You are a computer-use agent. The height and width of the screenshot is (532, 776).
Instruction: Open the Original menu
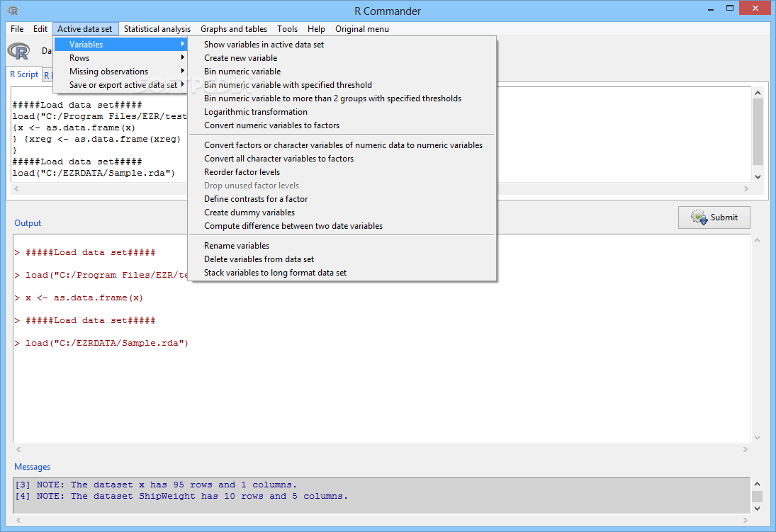(x=361, y=29)
